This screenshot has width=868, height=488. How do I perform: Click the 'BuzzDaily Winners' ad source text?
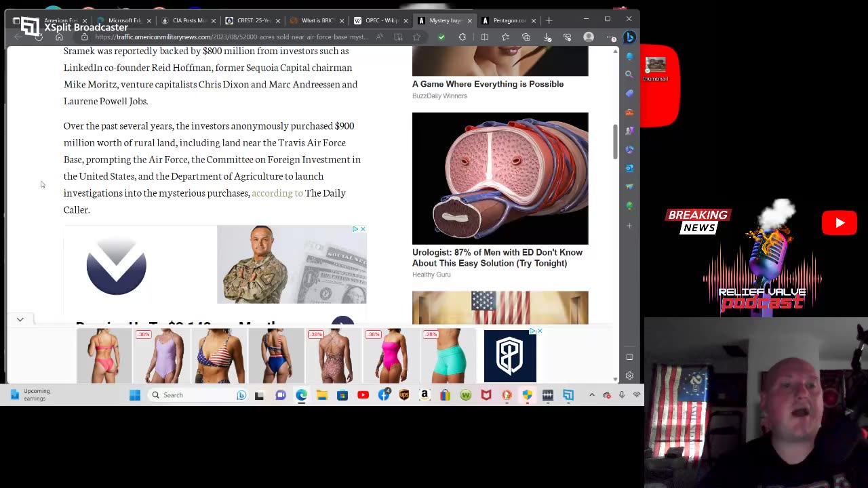[x=439, y=96]
